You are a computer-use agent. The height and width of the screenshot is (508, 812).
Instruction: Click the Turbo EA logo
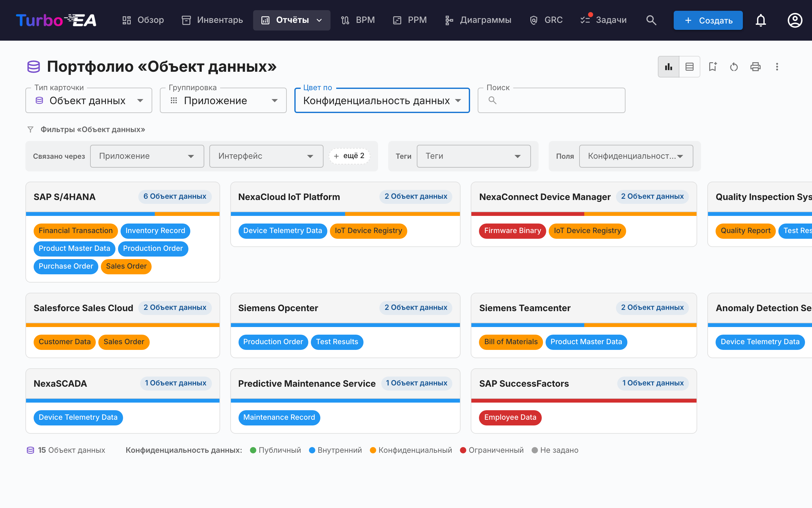(56, 20)
